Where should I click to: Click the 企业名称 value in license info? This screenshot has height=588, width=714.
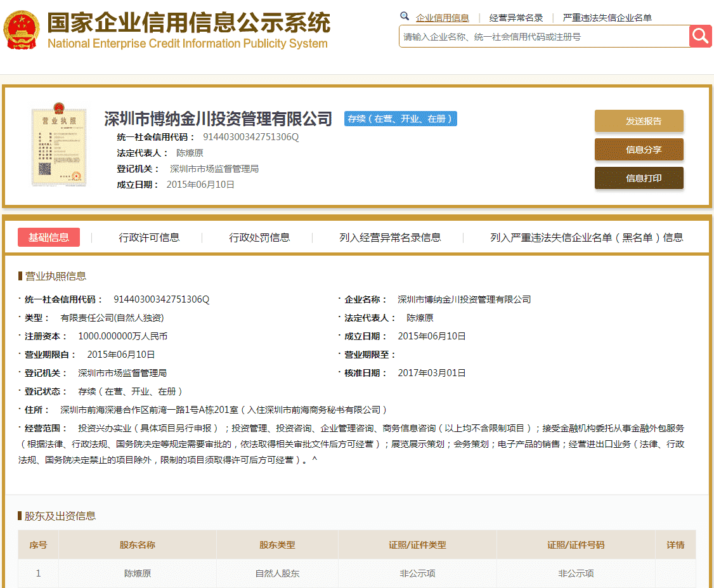(x=464, y=299)
